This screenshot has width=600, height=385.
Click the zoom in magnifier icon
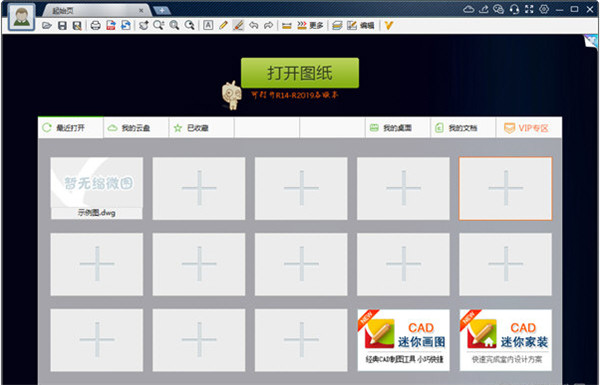(174, 26)
